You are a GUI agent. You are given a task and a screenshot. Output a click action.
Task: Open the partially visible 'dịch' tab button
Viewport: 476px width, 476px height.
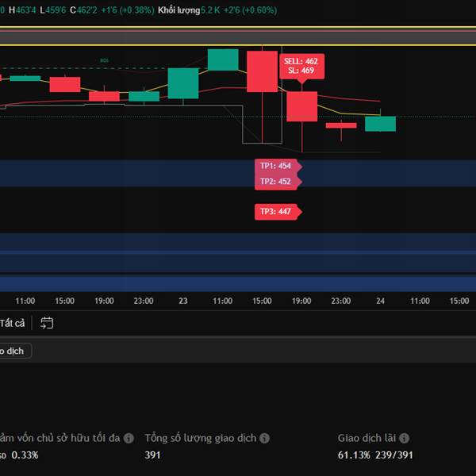tap(15, 351)
